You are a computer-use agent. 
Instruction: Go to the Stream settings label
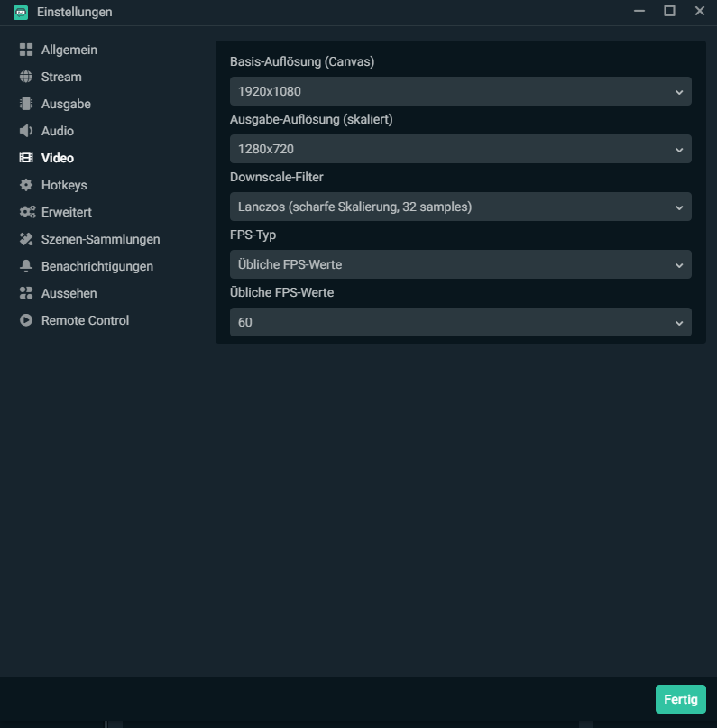(x=61, y=77)
